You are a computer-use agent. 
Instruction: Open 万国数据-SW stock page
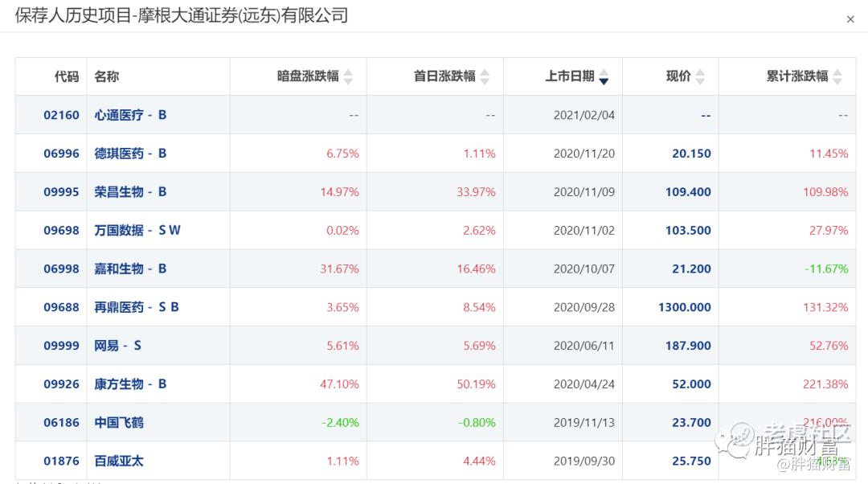point(137,231)
